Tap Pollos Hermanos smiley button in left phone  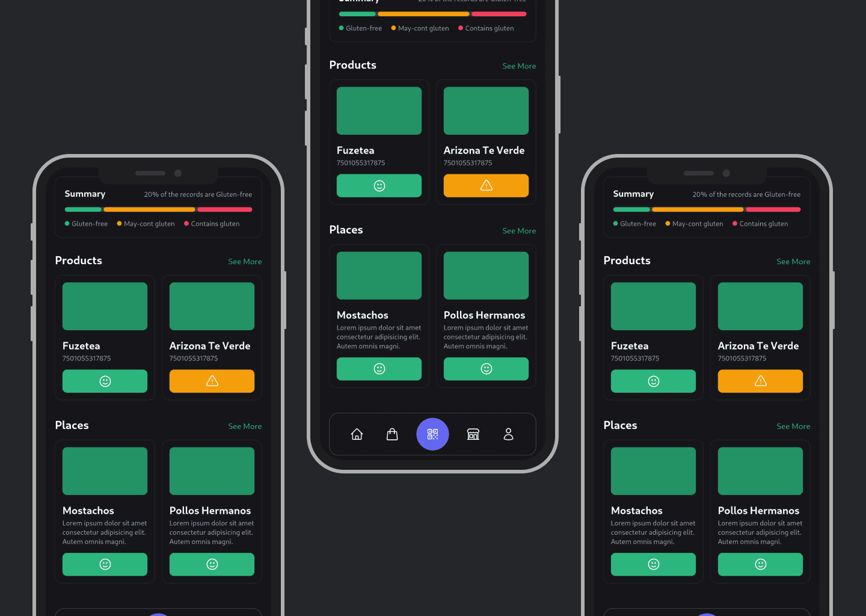point(212,564)
